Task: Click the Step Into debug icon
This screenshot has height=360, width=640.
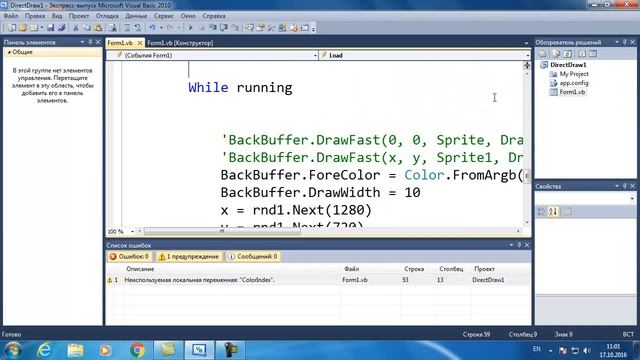Action: coord(213,28)
